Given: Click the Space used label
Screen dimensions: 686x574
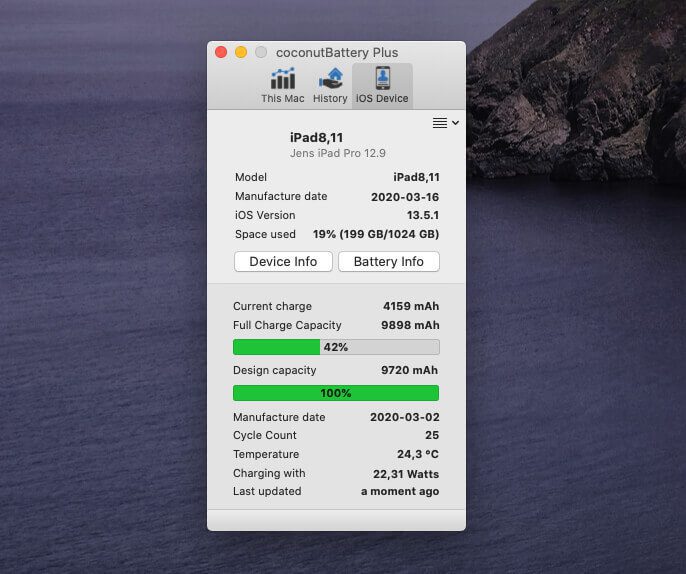Looking at the screenshot, I should pyautogui.click(x=265, y=234).
